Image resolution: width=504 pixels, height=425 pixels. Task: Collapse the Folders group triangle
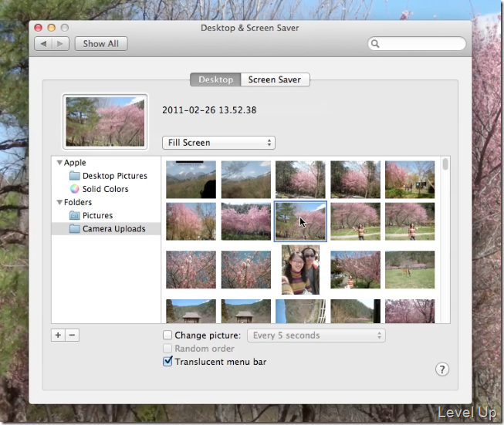(59, 202)
